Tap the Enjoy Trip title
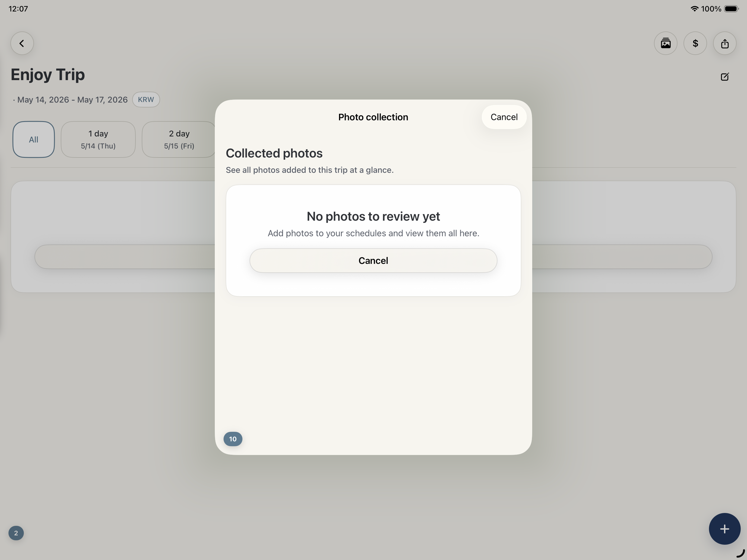The image size is (747, 560). (x=48, y=74)
